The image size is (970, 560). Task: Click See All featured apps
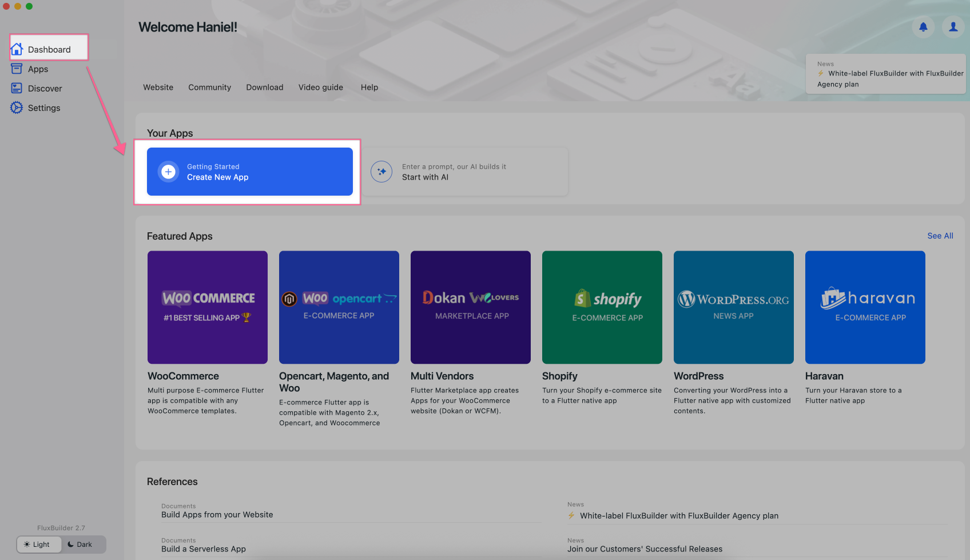click(x=940, y=236)
